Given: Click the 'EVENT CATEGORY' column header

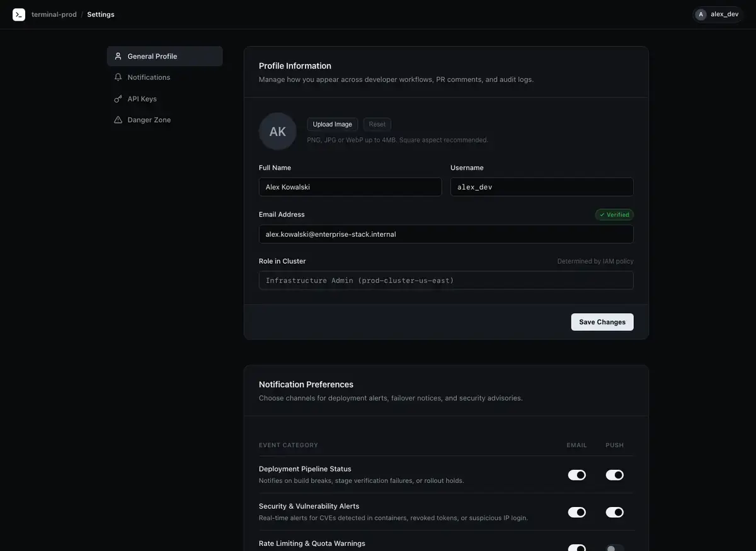Looking at the screenshot, I should click(x=289, y=445).
